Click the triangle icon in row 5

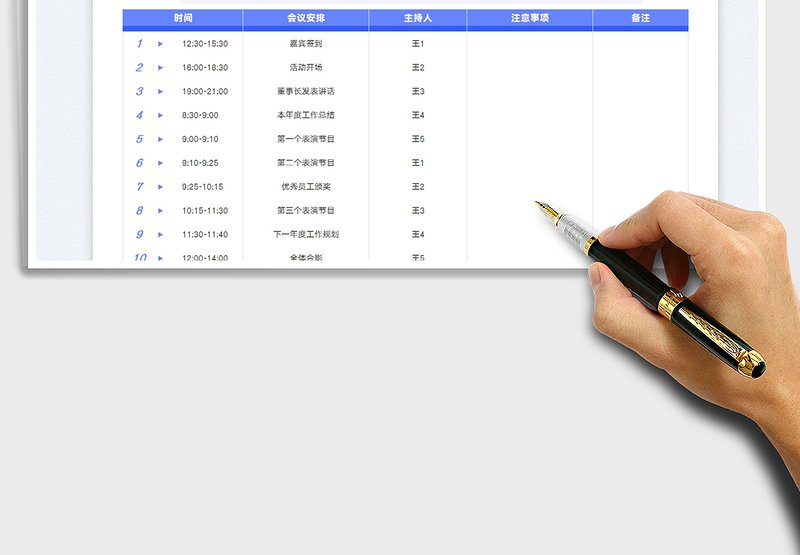[x=160, y=139]
